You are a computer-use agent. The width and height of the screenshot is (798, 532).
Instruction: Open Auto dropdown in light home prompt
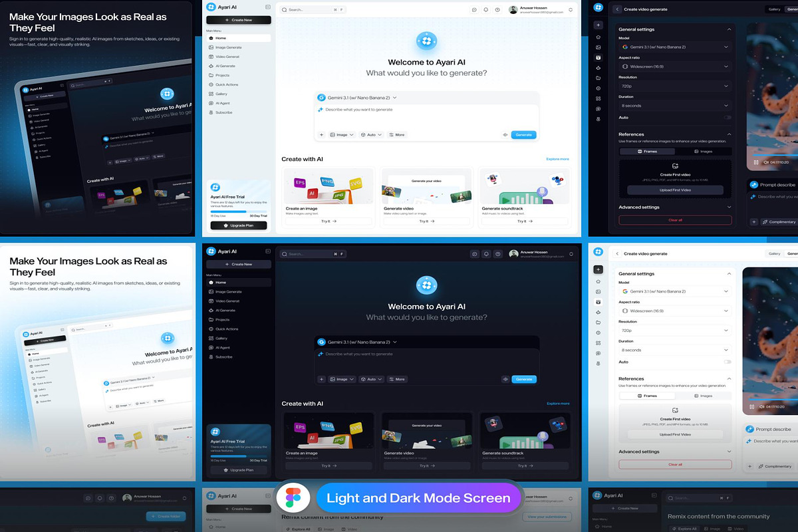(372, 134)
